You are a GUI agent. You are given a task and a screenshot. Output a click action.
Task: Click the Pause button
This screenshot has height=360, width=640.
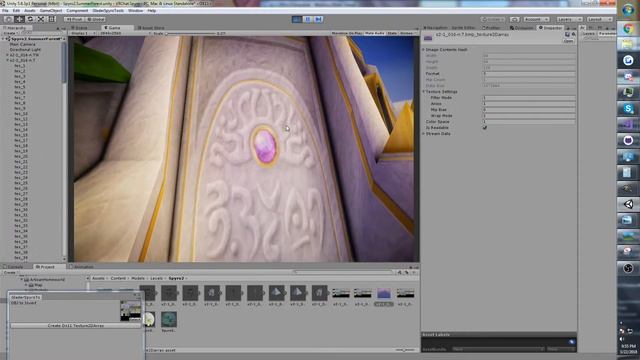[308, 19]
